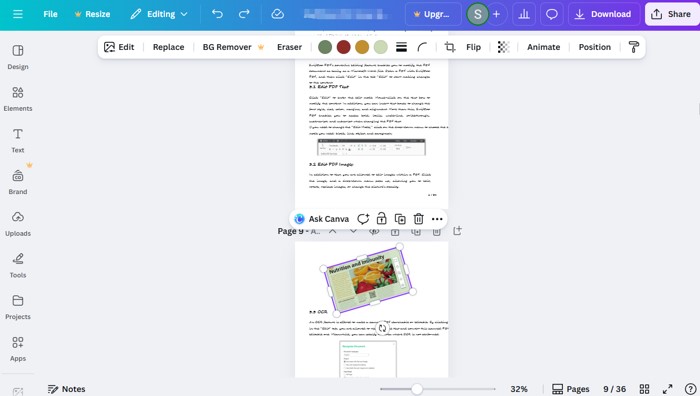The height and width of the screenshot is (396, 700).
Task: Open the transparency checkerboard icon
Action: point(504,47)
